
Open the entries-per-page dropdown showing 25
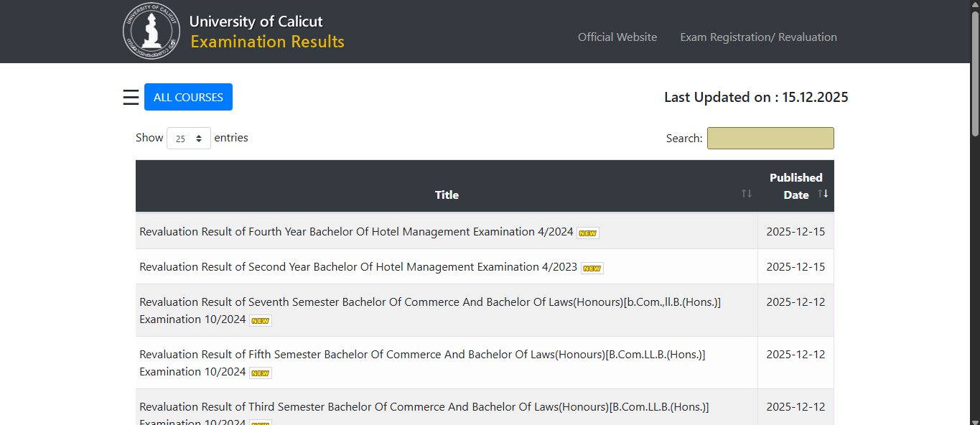188,139
